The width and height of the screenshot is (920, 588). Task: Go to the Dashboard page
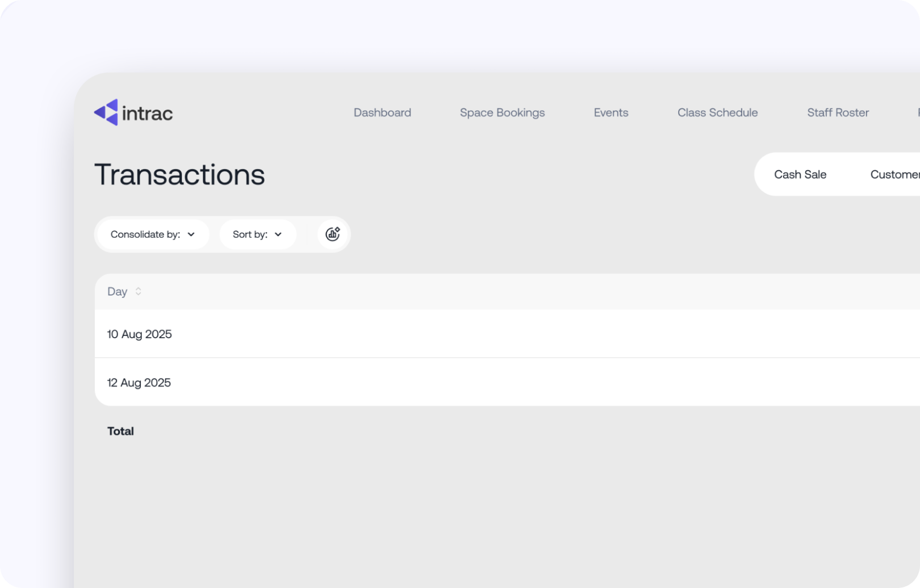click(x=382, y=112)
